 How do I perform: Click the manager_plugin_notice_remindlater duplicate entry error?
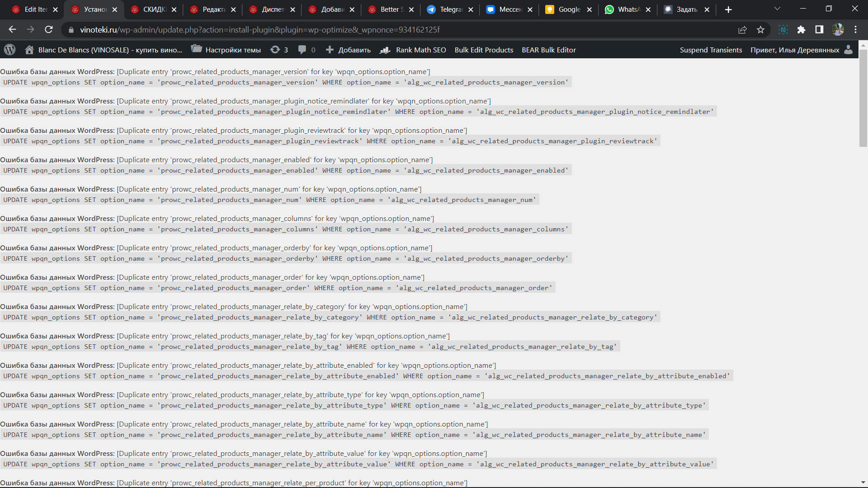(x=245, y=101)
